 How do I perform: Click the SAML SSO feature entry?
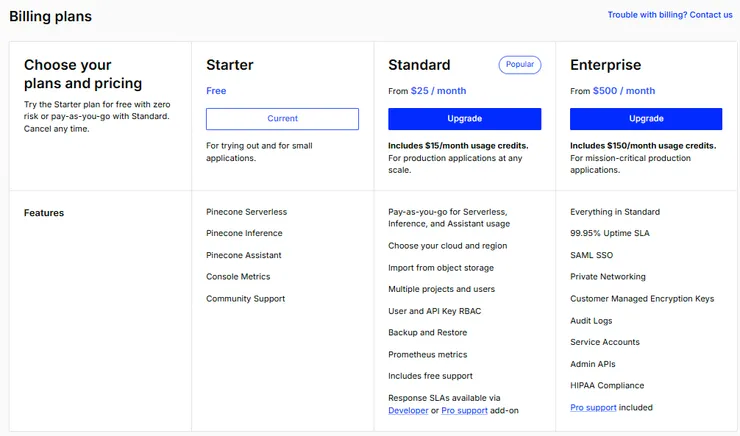click(x=591, y=255)
